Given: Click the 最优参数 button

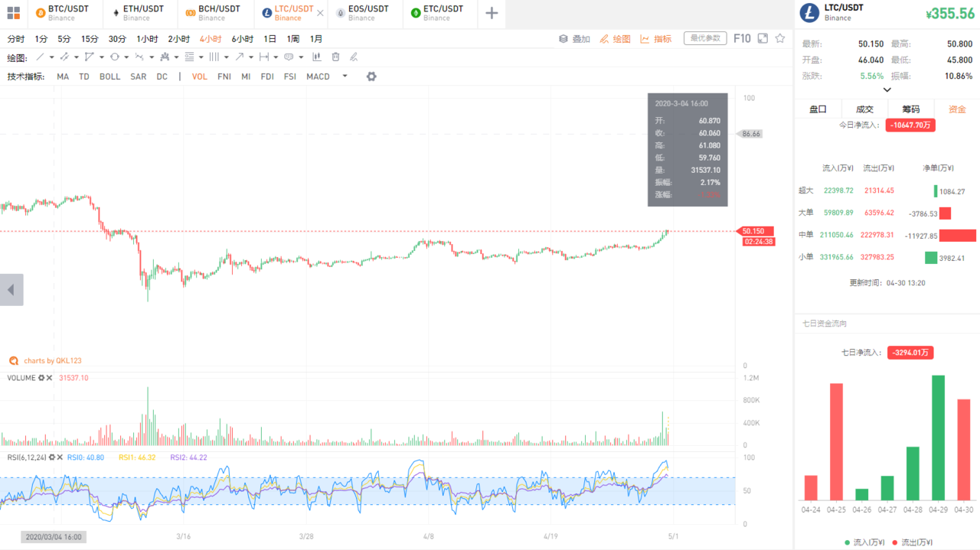Looking at the screenshot, I should [x=705, y=38].
